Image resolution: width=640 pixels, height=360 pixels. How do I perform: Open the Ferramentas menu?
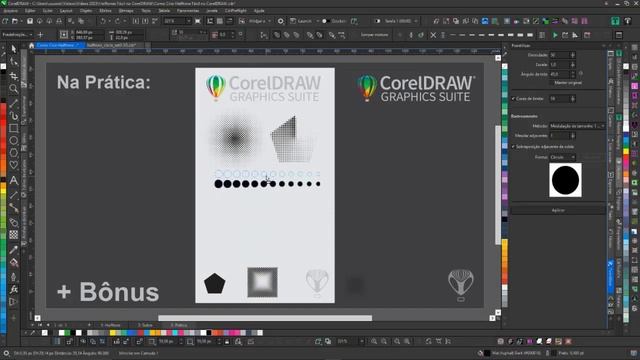point(188,11)
